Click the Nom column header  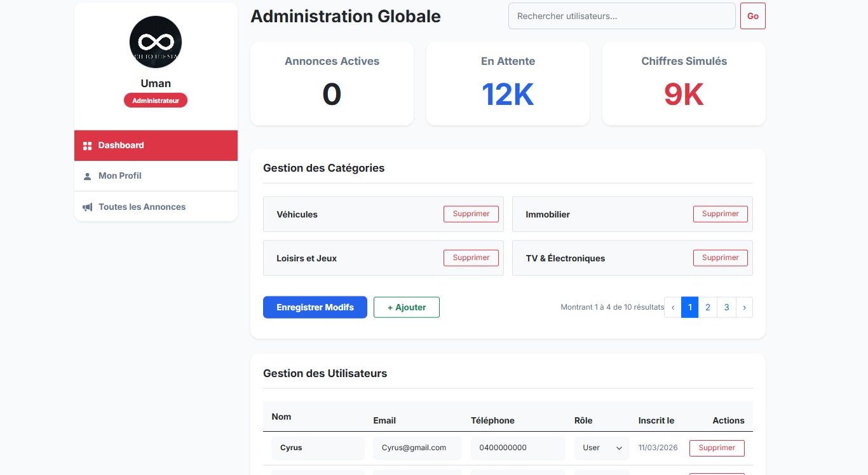coord(281,417)
